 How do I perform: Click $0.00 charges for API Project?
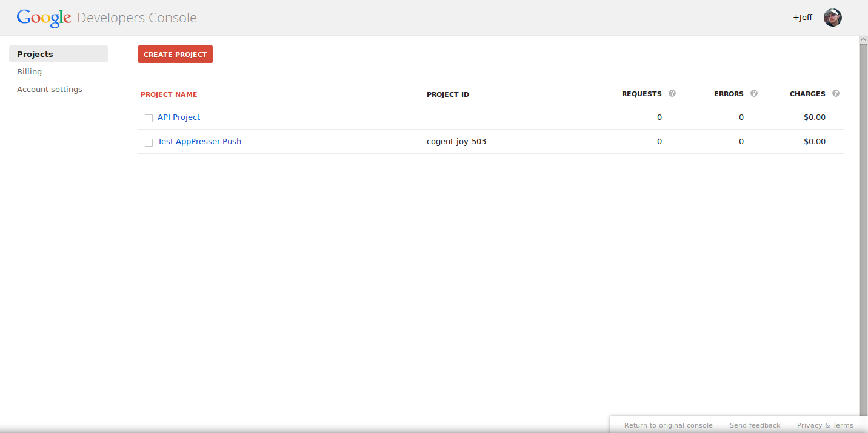coord(815,117)
